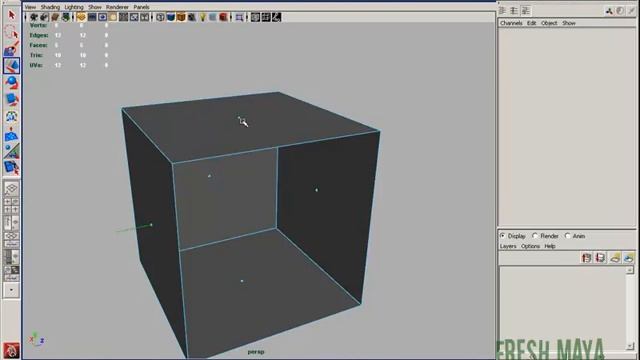This screenshot has width=640, height=360.
Task: Click the persp camera label
Action: coord(256,352)
